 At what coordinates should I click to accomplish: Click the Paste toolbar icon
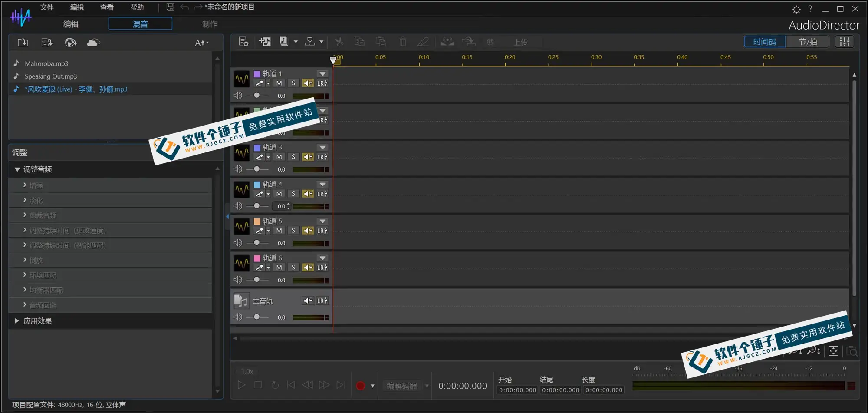pos(381,41)
